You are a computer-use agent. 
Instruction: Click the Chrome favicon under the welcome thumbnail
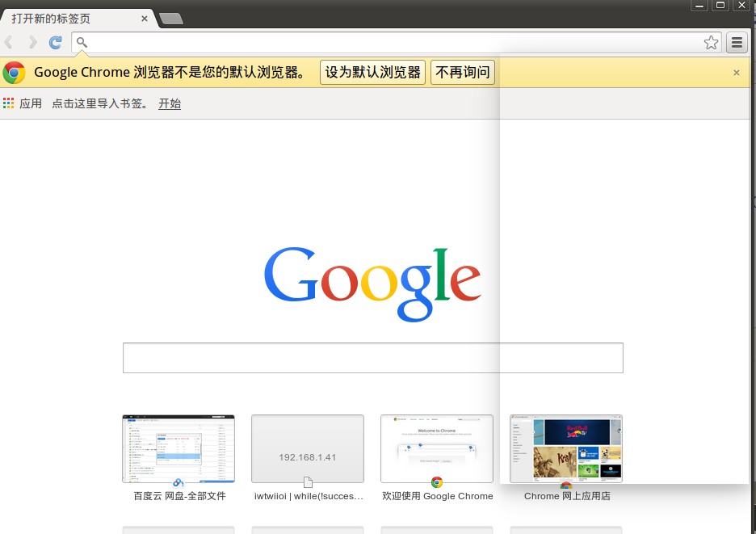tap(437, 482)
